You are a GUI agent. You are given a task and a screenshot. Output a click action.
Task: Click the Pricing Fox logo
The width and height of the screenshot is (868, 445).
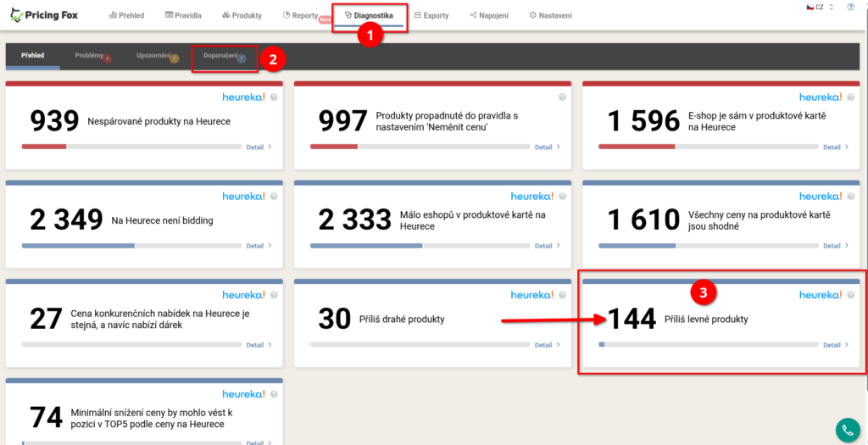(x=45, y=15)
